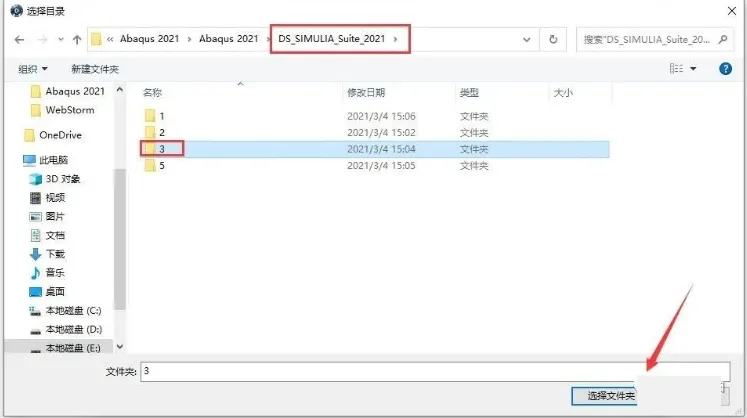The height and width of the screenshot is (418, 747).
Task: Expand chevron after DS_SIMULIA_Suite_2021 breadcrumb
Action: coord(395,39)
